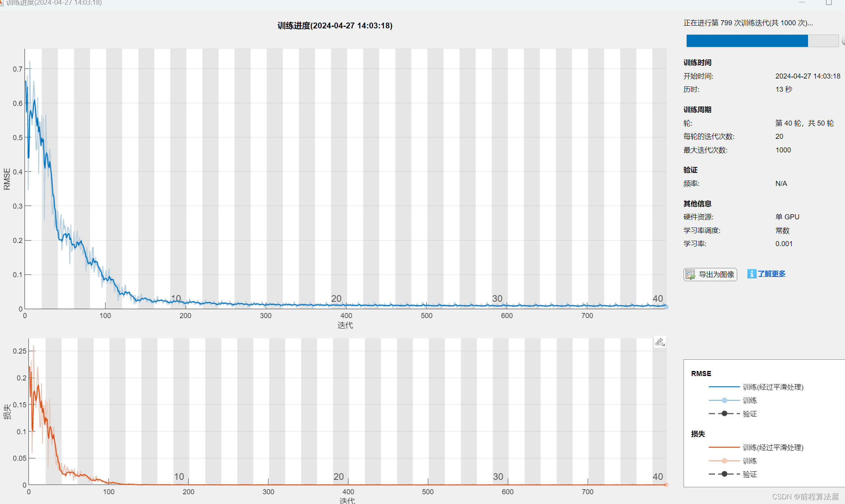Image resolution: width=845 pixels, height=504 pixels.
Task: Click the RMSE legend heading
Action: 701,374
